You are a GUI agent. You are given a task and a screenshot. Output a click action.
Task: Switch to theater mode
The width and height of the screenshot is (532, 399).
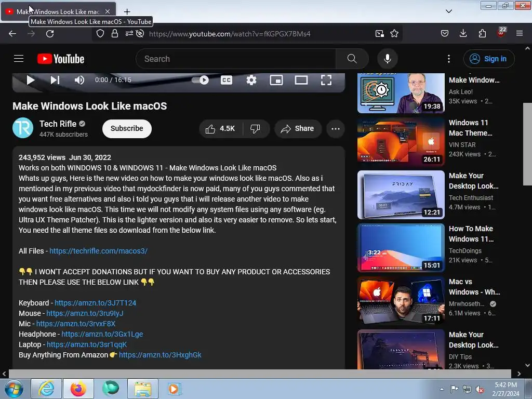tap(301, 80)
